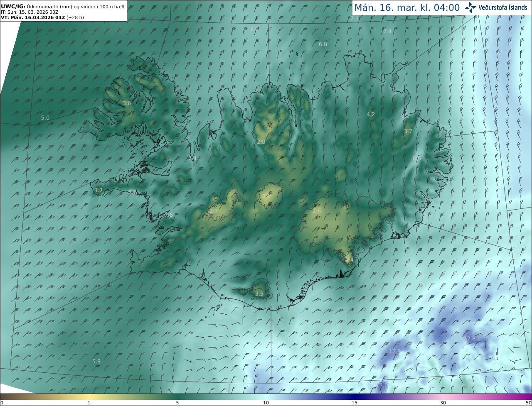
Task: Click the 8.0 value on the map
Action: [x=254, y=29]
